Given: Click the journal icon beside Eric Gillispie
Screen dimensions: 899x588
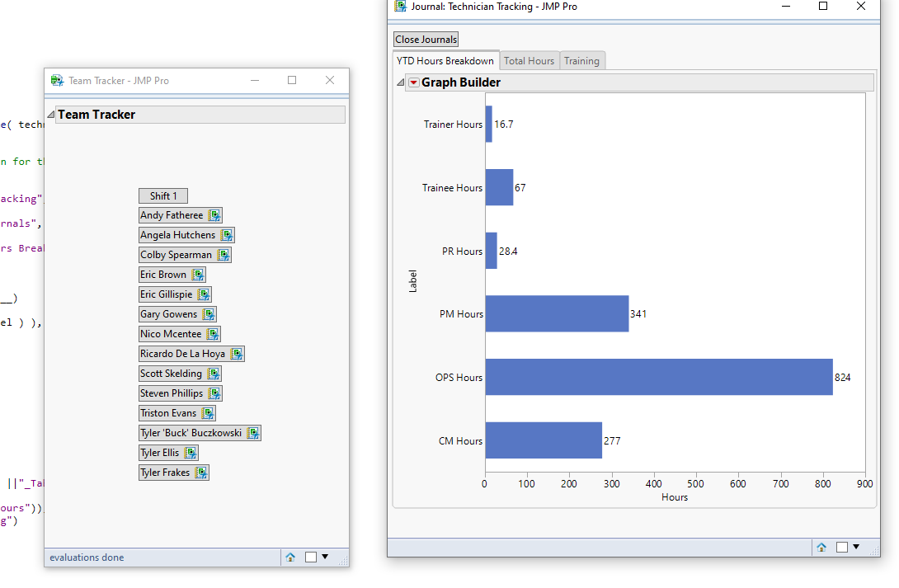Looking at the screenshot, I should coord(204,294).
